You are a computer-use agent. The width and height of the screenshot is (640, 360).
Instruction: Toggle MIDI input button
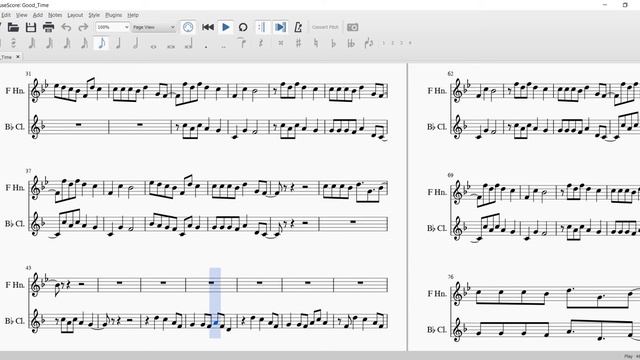coord(188,27)
